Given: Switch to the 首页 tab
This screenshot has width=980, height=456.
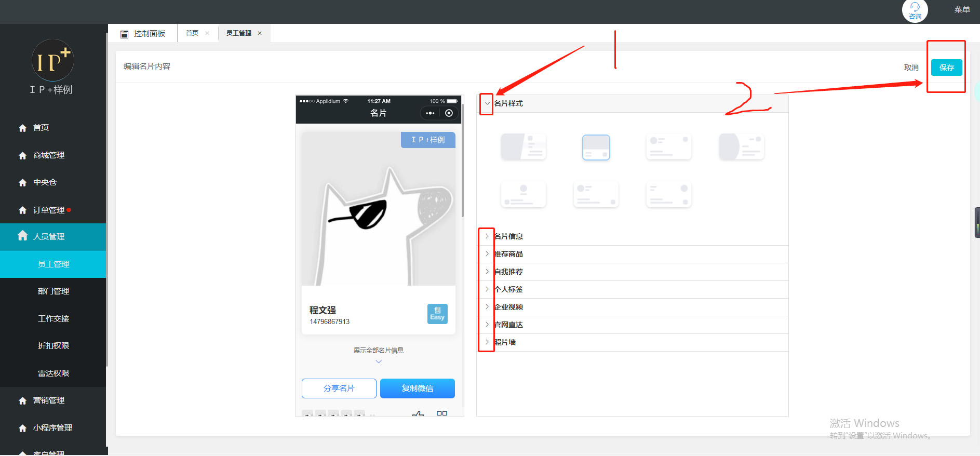Looking at the screenshot, I should [192, 33].
